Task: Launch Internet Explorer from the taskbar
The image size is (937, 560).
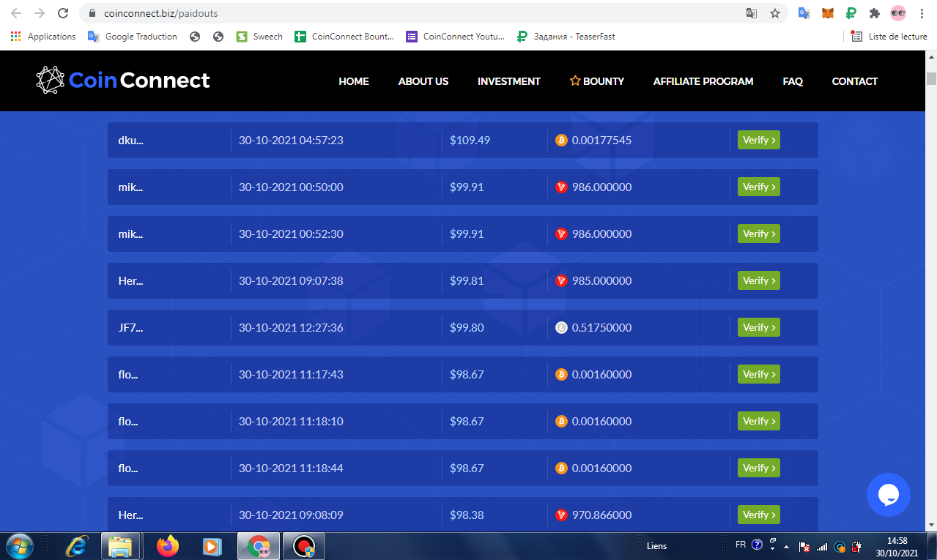Action: coord(76,546)
